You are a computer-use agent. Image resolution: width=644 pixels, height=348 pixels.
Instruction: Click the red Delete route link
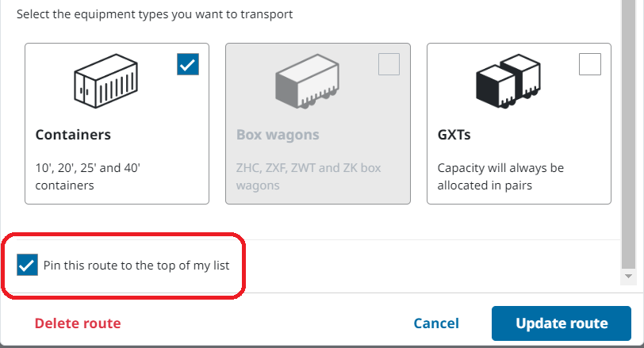tap(78, 323)
